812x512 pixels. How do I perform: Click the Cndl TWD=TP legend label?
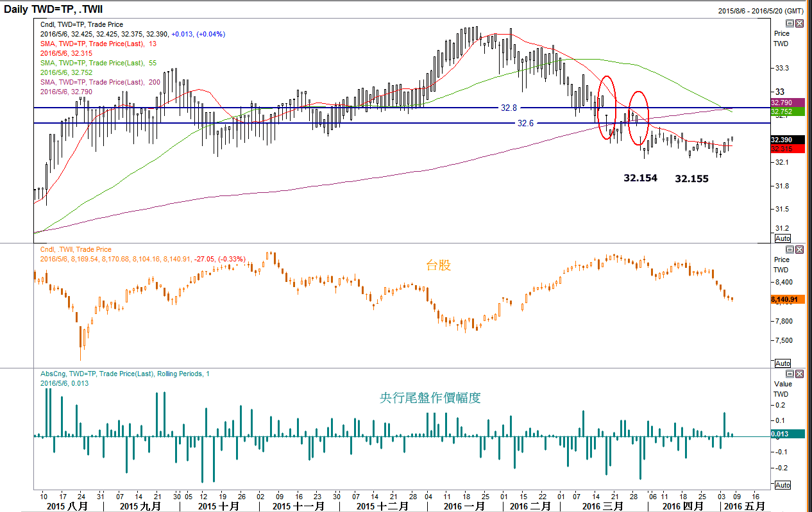tap(81, 24)
